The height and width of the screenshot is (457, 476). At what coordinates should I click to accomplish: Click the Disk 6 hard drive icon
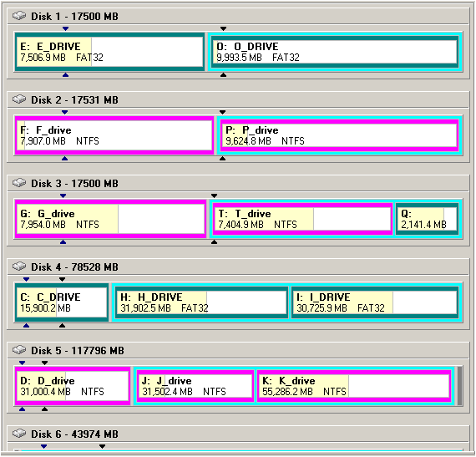coord(19,433)
